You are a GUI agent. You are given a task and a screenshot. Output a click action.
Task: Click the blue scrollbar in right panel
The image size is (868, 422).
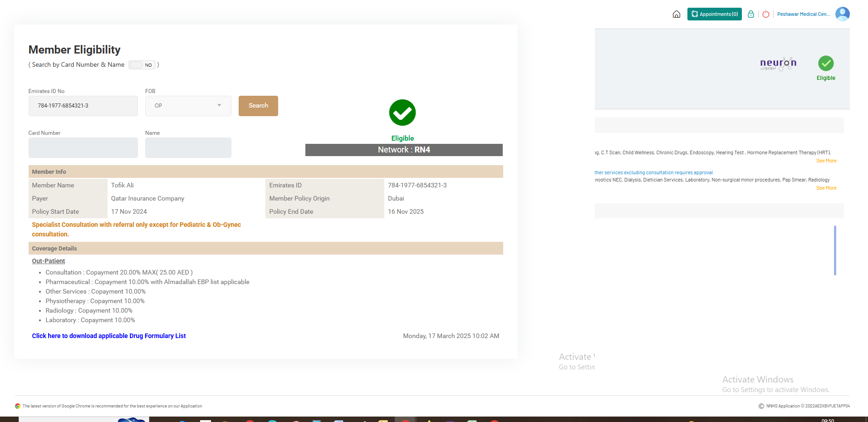(835, 250)
